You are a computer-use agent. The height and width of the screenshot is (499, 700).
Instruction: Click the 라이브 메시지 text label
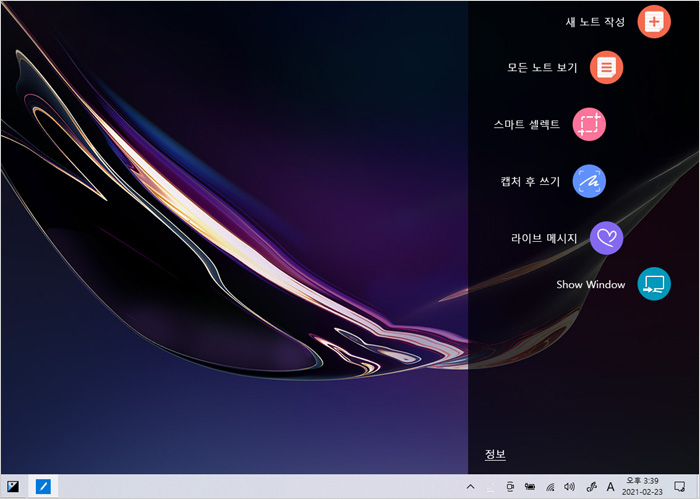click(544, 238)
